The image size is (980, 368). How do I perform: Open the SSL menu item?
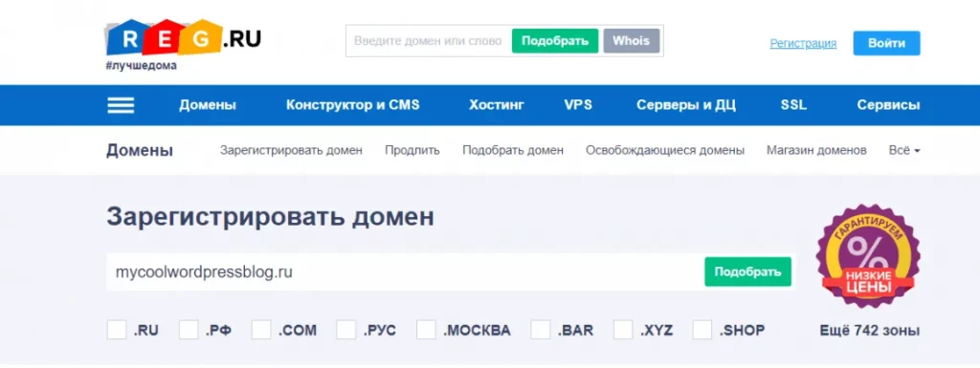793,105
